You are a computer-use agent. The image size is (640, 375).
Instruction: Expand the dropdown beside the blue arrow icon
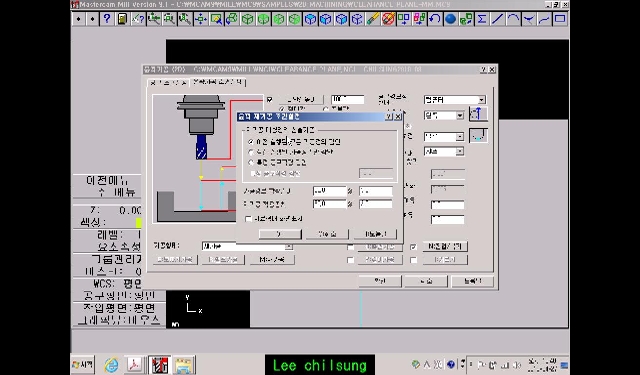pyautogui.click(x=444, y=116)
